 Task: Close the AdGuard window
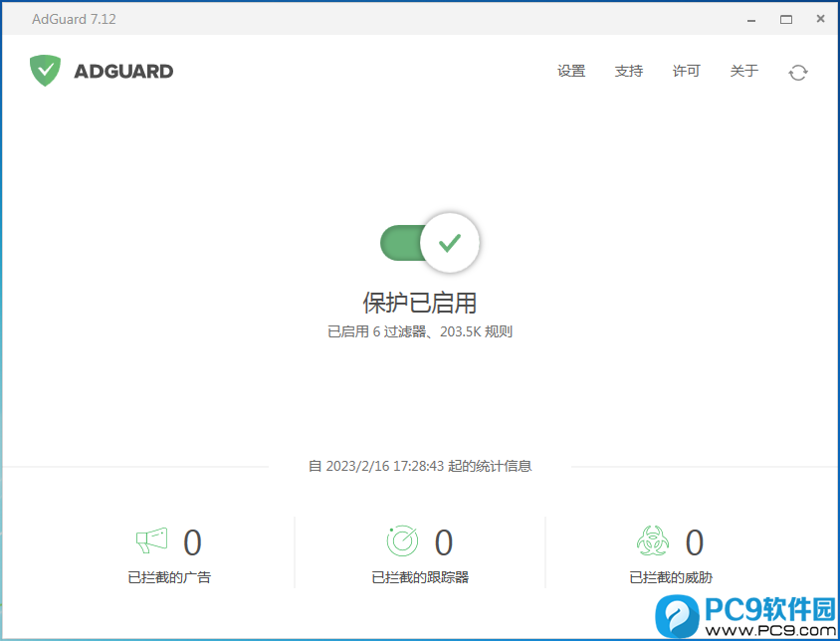[x=820, y=19]
